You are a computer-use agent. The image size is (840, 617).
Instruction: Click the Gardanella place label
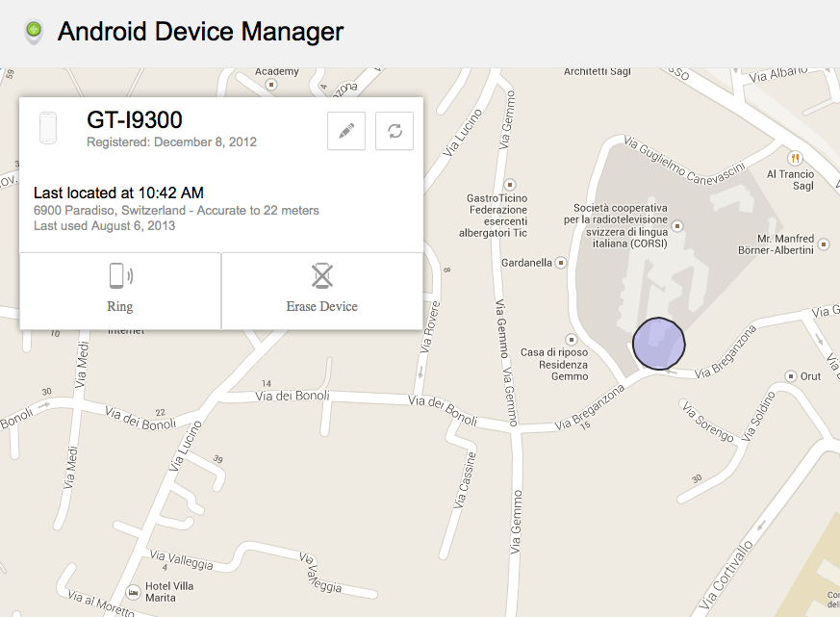pos(526,263)
